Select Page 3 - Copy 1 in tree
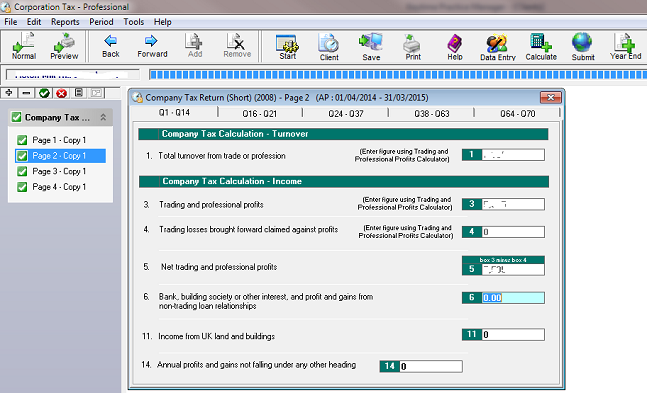 [x=59, y=171]
